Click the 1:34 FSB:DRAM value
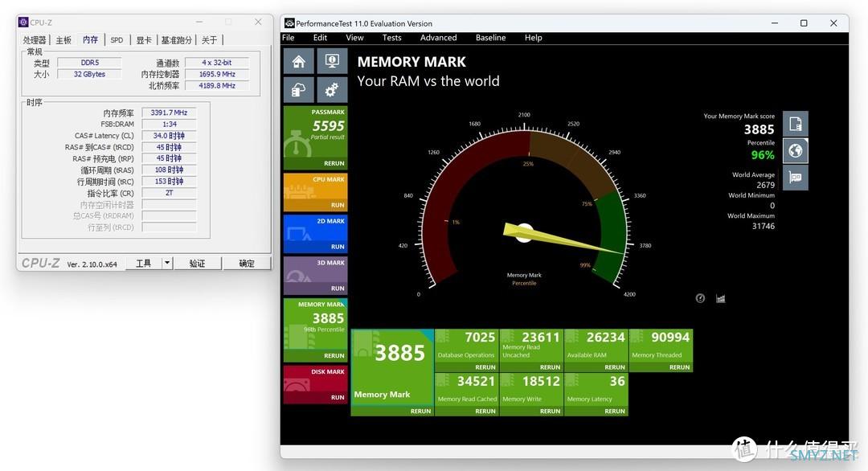Image resolution: width=868 pixels, height=471 pixels. click(x=169, y=124)
